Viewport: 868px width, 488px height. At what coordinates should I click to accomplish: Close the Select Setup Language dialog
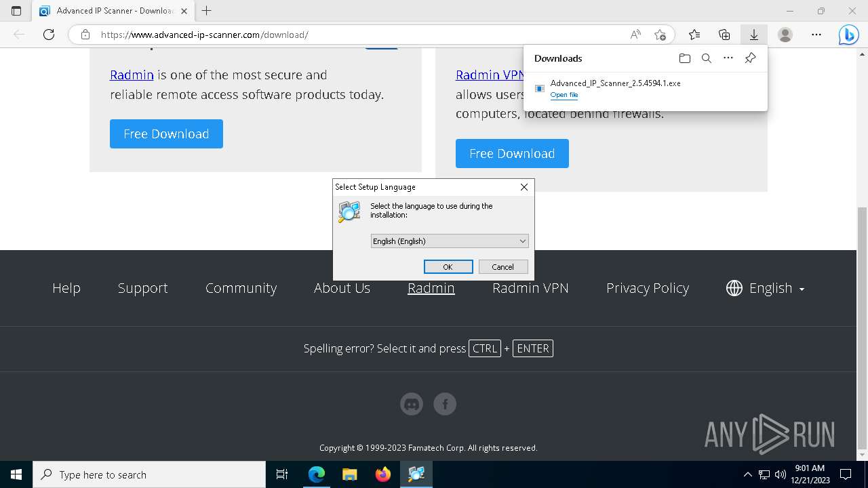[x=524, y=187]
